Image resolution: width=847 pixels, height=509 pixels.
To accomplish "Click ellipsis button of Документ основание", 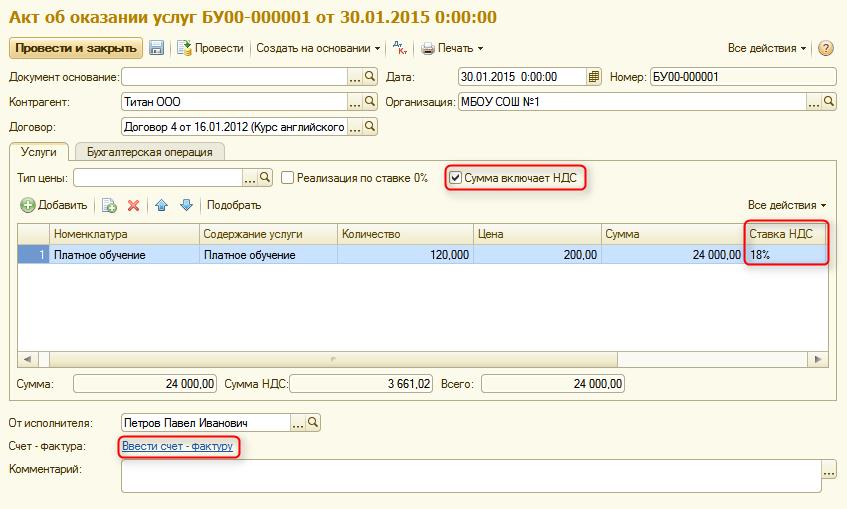I will point(355,77).
